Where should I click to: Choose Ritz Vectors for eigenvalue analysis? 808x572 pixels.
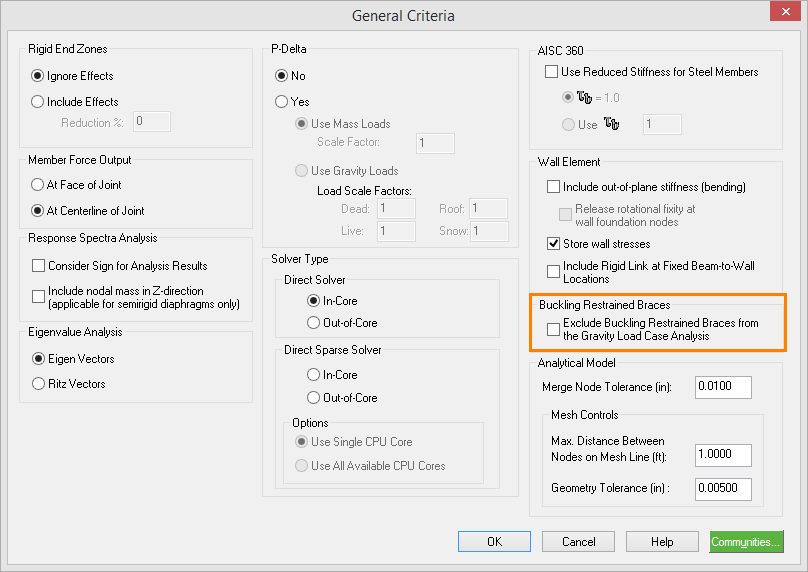pos(39,384)
